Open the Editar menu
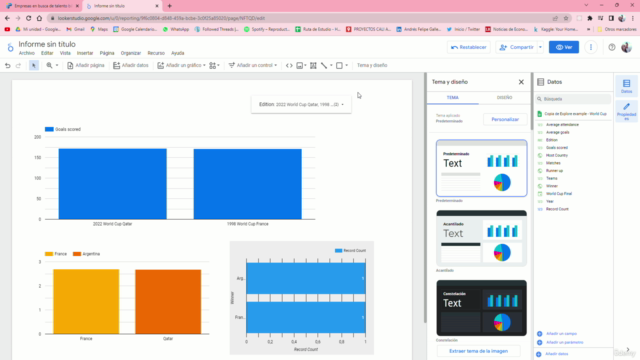The image size is (640, 360). 47,53
